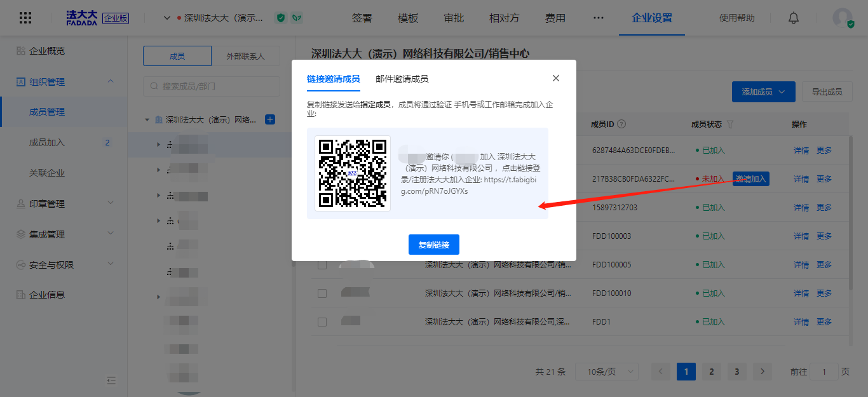Go to page 3

point(737,372)
